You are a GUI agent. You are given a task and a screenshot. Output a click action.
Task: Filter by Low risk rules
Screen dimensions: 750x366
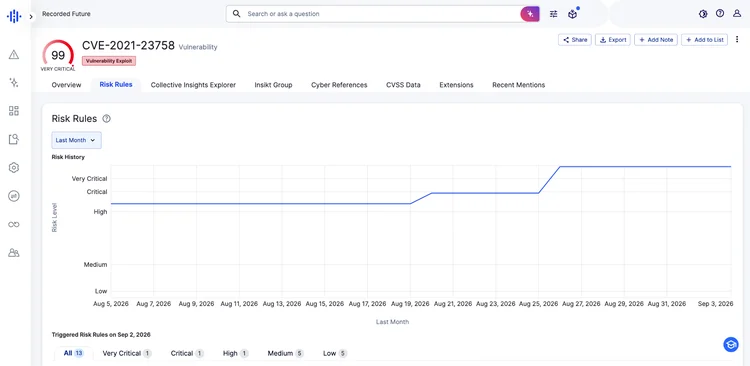335,354
